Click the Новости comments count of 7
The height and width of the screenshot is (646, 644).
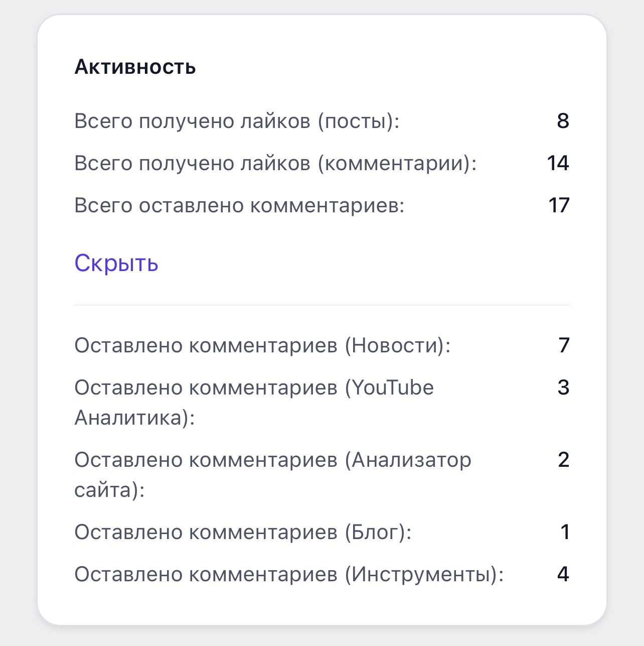564,345
